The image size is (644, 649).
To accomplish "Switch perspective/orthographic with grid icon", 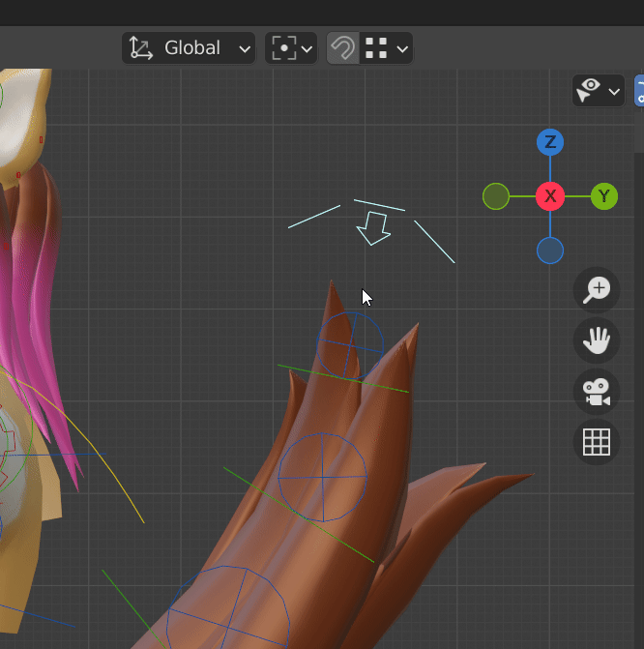I will [x=597, y=442].
